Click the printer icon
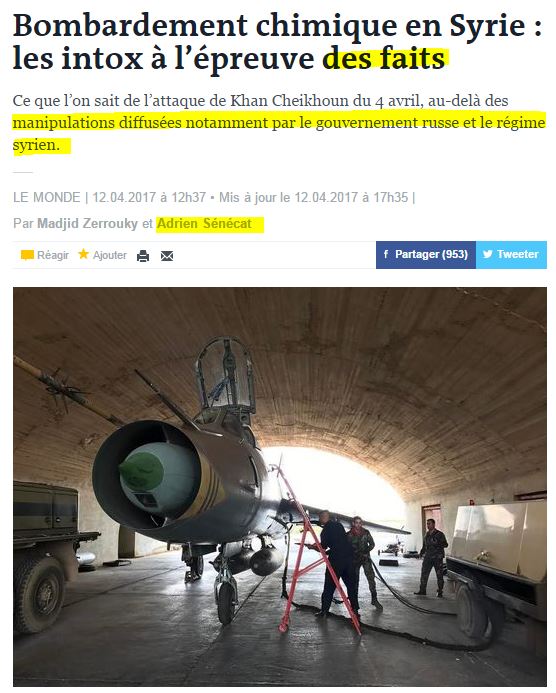This screenshot has height=693, width=556. (x=143, y=256)
